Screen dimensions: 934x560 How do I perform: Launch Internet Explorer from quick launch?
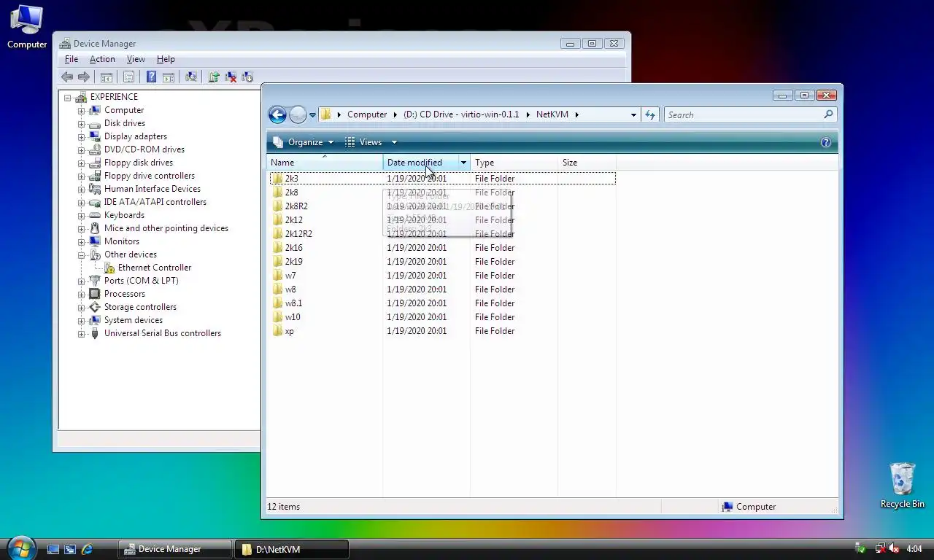87,549
